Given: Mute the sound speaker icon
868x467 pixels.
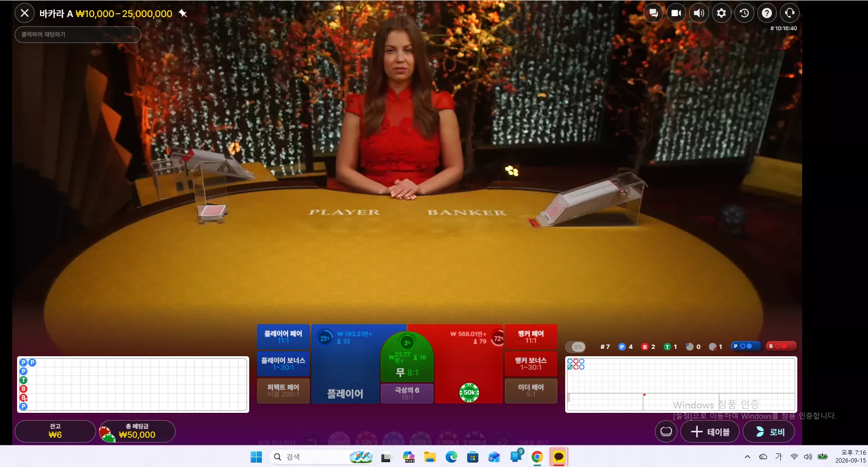Looking at the screenshot, I should pos(699,13).
